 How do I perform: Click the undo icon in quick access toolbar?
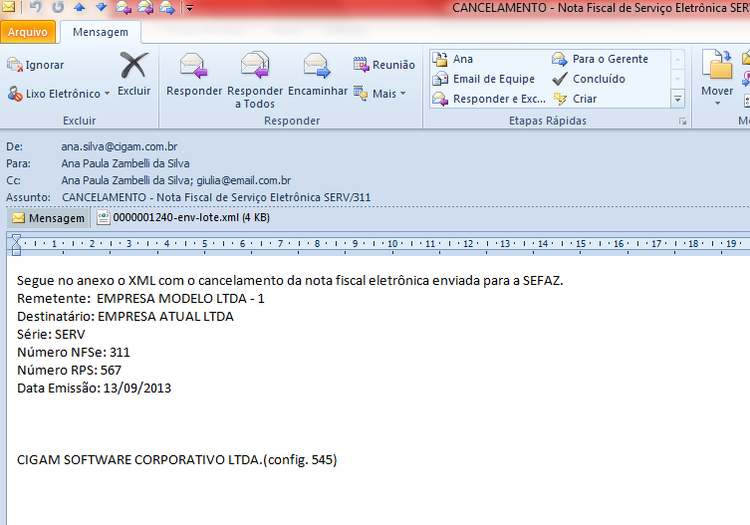[35, 7]
